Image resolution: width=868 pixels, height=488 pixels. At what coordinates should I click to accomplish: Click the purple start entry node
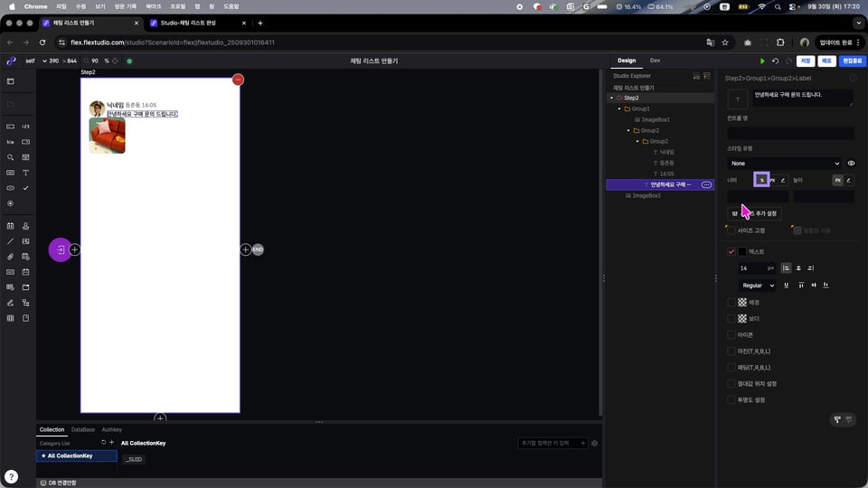(x=60, y=249)
